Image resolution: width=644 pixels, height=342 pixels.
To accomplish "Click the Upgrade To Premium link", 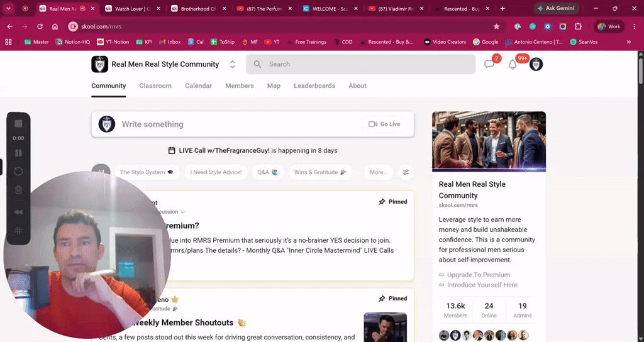I will [x=478, y=275].
